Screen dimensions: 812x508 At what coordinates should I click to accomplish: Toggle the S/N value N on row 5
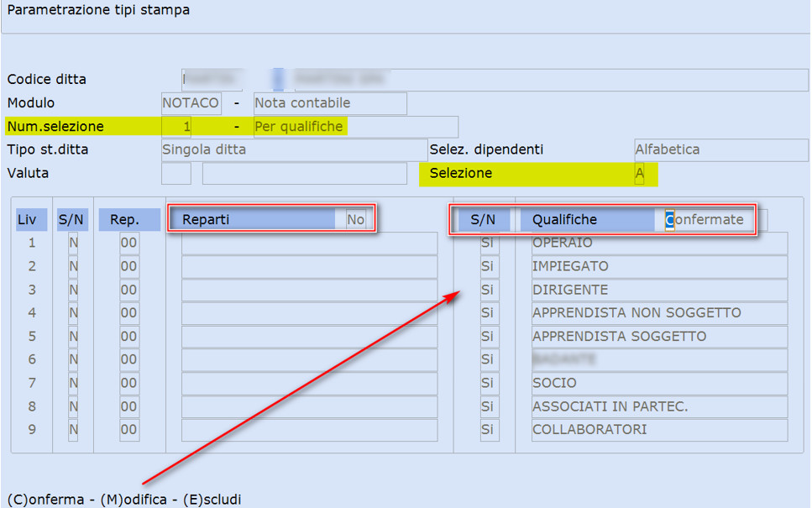(73, 337)
